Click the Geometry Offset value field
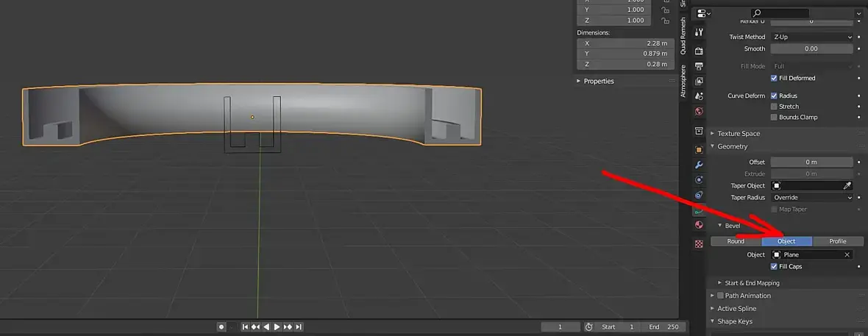 (811, 162)
